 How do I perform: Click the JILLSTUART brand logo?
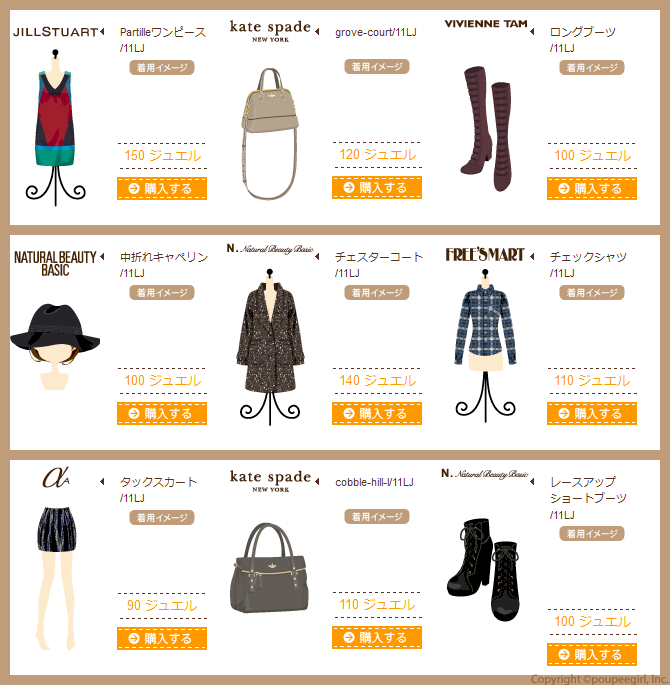pyautogui.click(x=55, y=32)
